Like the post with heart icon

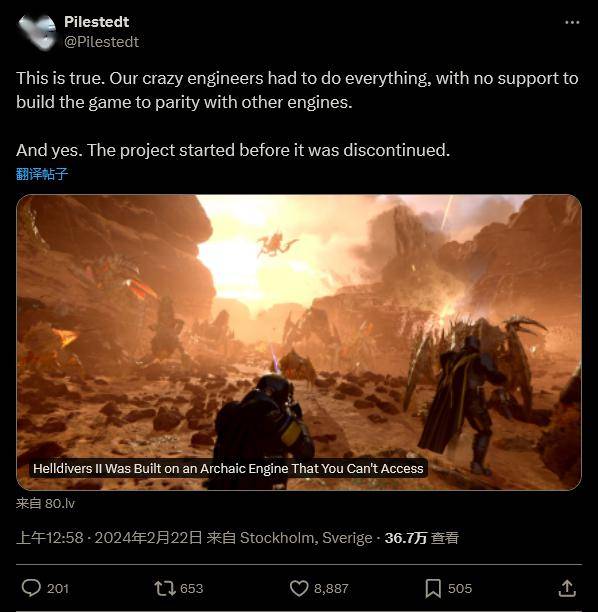[x=299, y=588]
